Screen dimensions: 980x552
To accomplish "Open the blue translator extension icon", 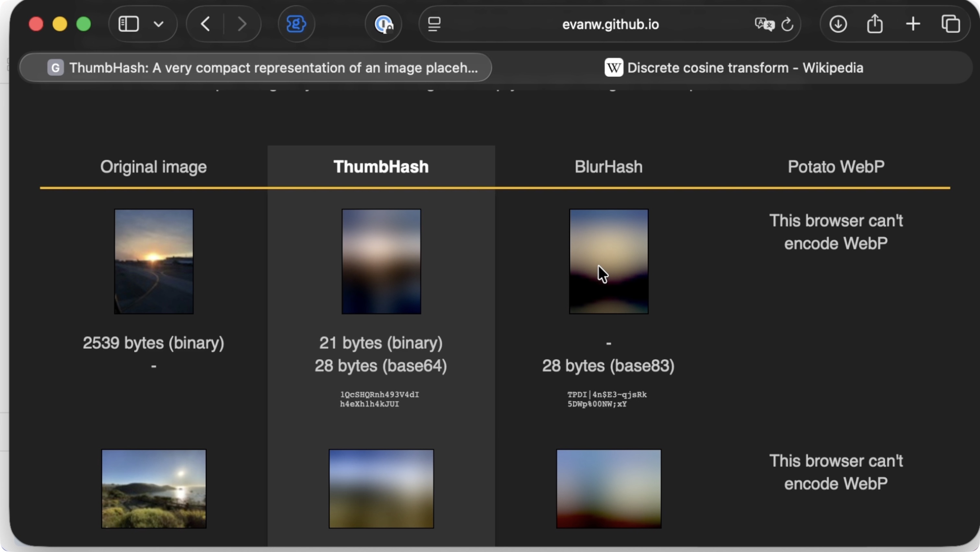I will (x=296, y=24).
